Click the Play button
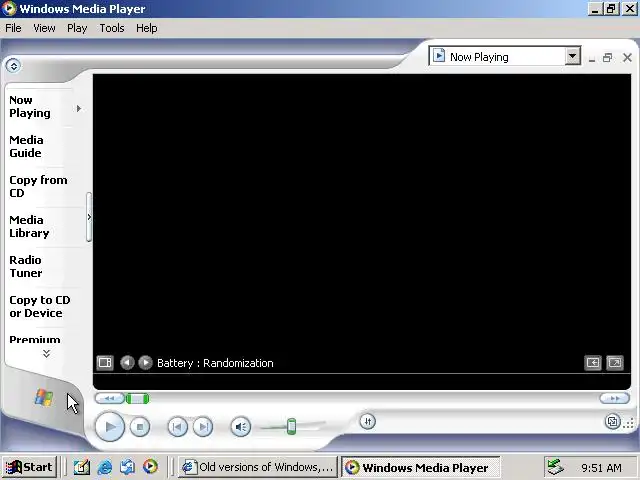The image size is (640, 480). point(109,427)
